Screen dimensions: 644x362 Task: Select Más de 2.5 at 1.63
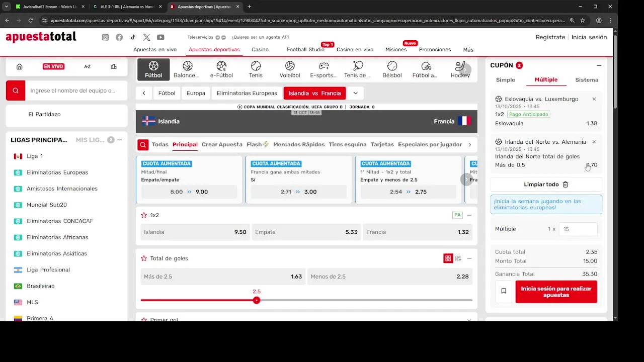pyautogui.click(x=223, y=277)
